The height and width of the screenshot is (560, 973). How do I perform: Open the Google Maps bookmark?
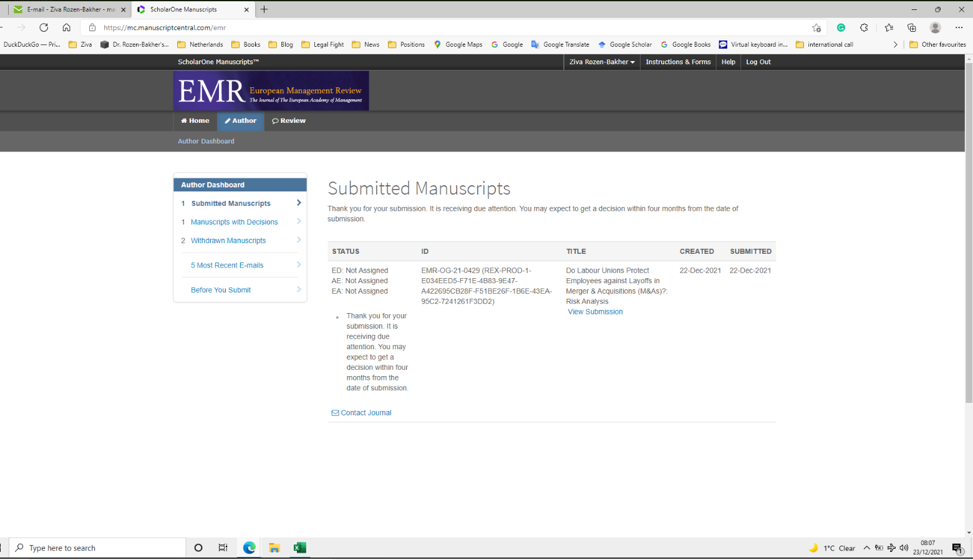click(458, 44)
